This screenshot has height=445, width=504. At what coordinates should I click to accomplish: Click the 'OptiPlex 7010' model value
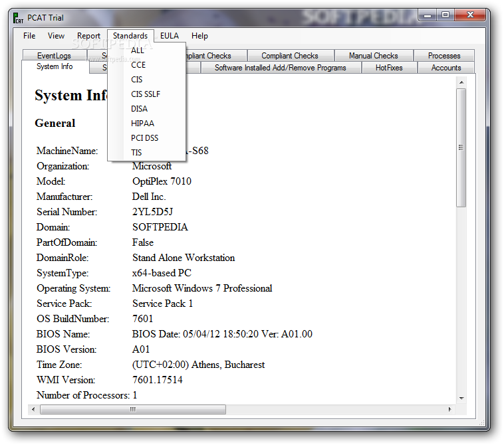click(x=162, y=181)
